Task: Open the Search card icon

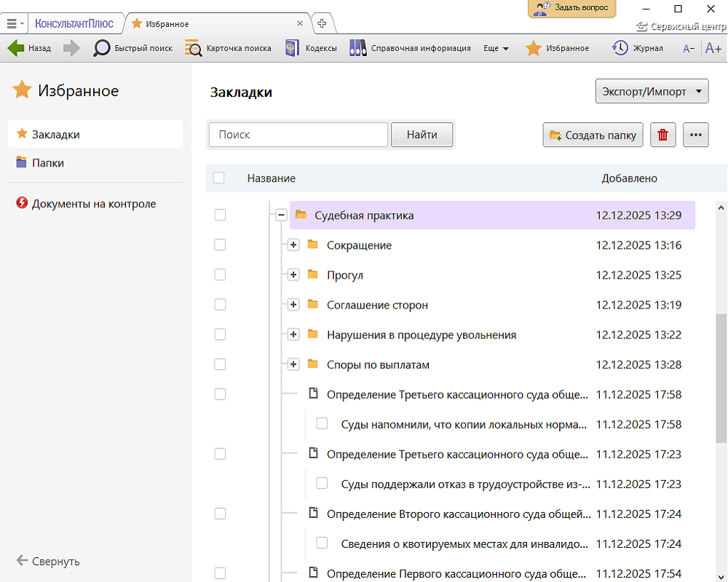Action: point(193,49)
